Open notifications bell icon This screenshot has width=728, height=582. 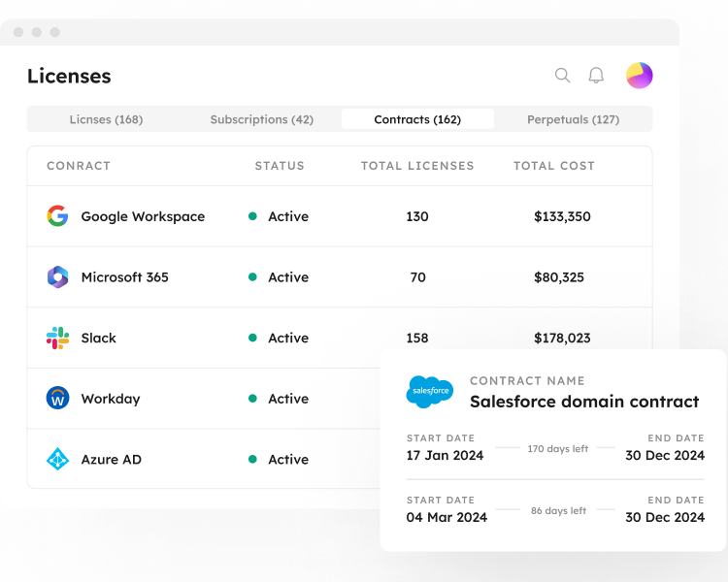[x=596, y=76]
